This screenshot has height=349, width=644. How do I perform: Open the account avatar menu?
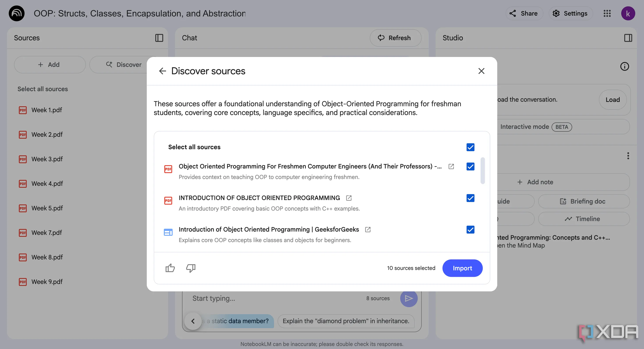[x=628, y=14]
